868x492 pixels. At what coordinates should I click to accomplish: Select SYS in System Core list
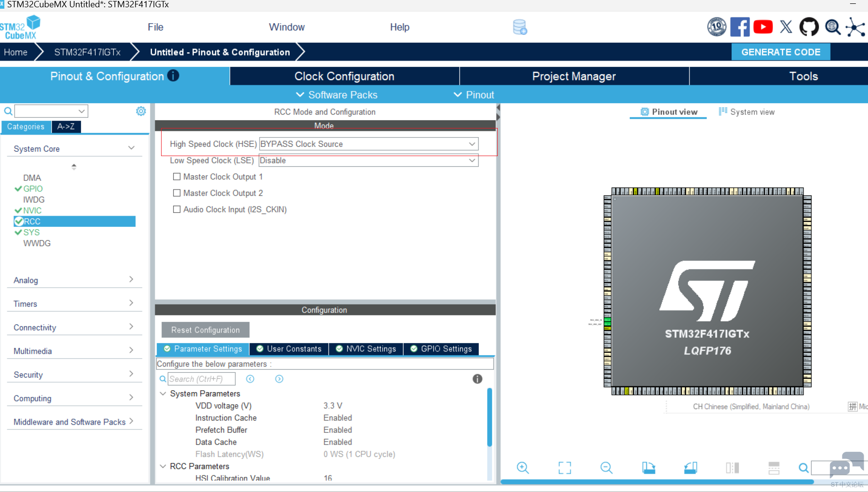pyautogui.click(x=32, y=232)
